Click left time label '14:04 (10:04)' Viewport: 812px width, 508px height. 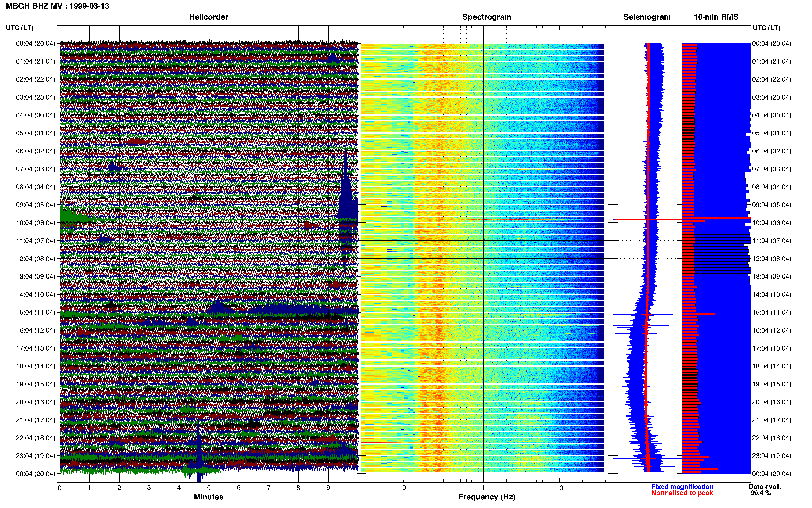point(36,295)
